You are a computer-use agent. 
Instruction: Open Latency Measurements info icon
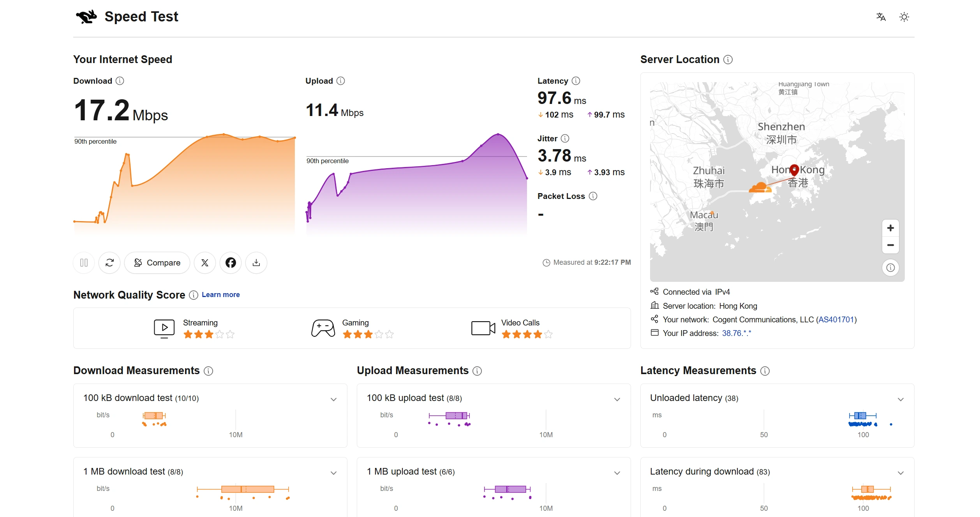coord(765,371)
